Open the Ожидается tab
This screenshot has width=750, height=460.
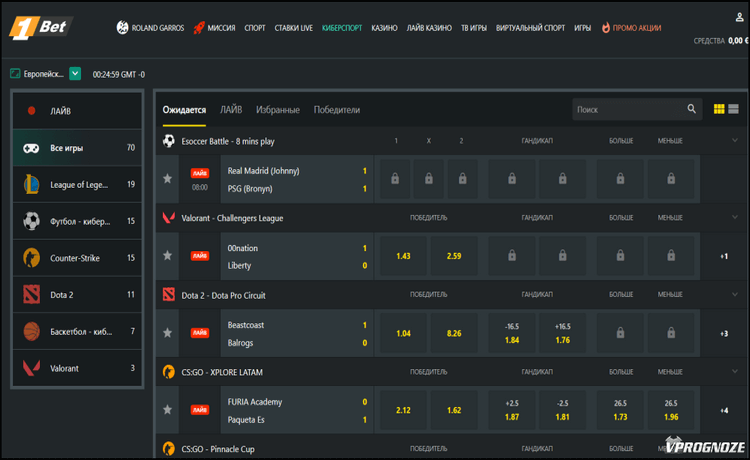pos(184,110)
